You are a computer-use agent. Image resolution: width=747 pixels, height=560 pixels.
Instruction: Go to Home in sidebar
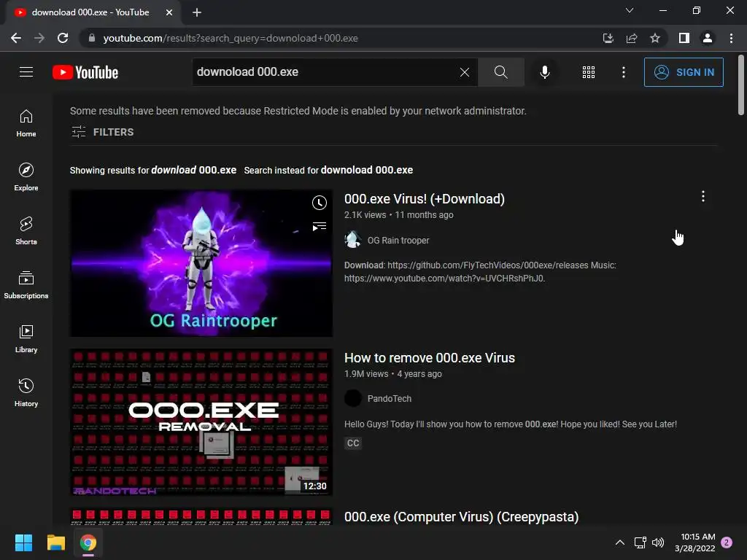coord(26,123)
